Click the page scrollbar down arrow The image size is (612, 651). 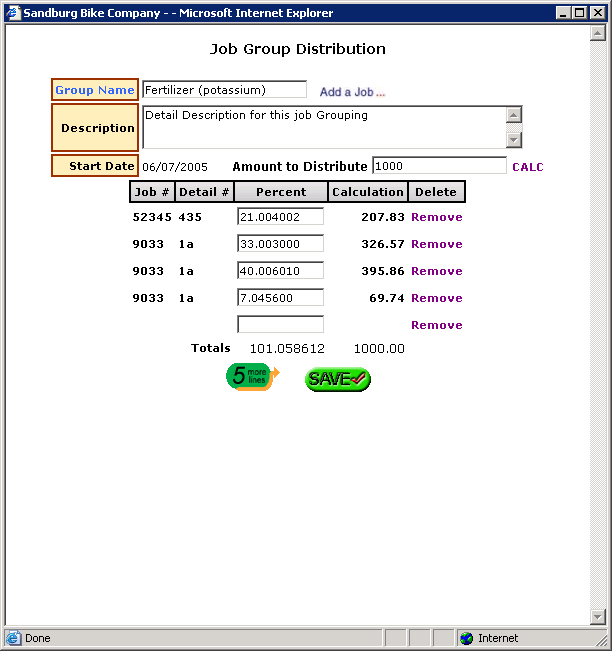point(598,617)
